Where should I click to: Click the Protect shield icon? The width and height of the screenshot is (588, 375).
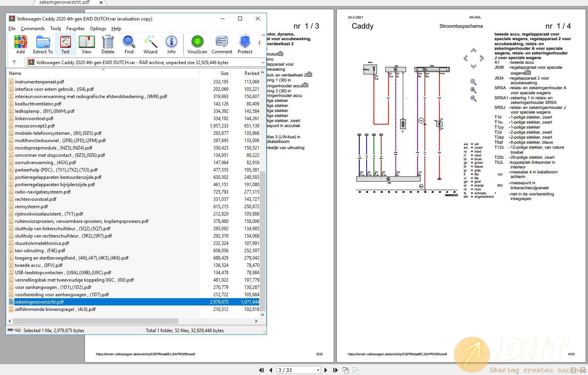(x=245, y=44)
